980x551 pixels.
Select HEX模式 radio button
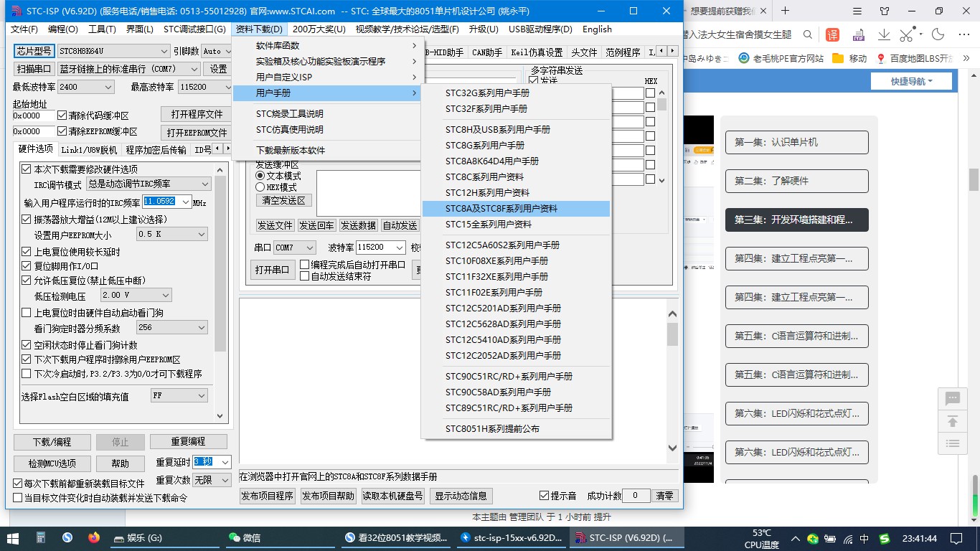point(260,187)
